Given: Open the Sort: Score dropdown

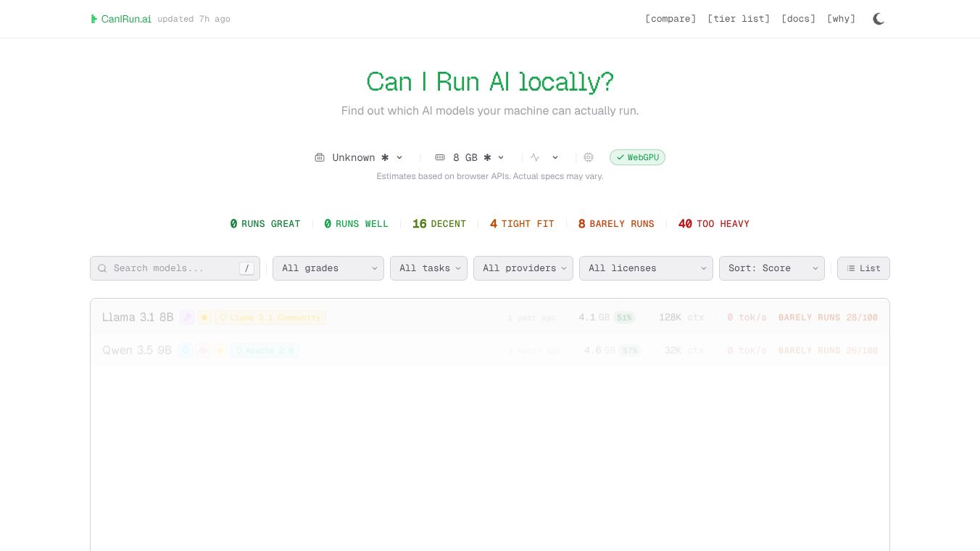Looking at the screenshot, I should click(x=772, y=268).
